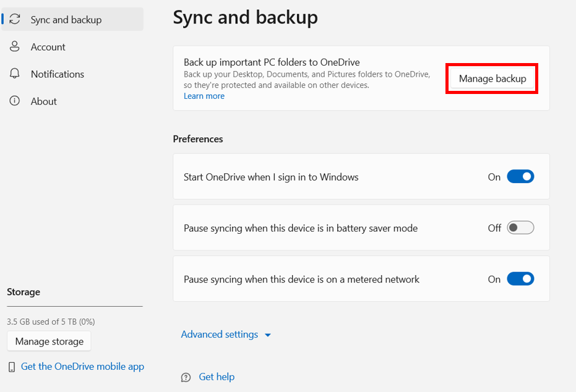Select the About tab text label
The height and width of the screenshot is (392, 576).
[x=44, y=101]
